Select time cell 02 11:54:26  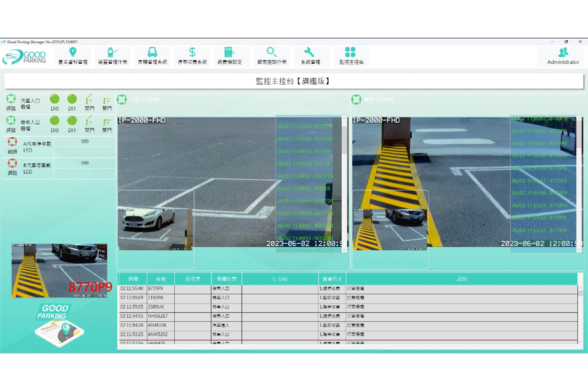[x=133, y=325]
